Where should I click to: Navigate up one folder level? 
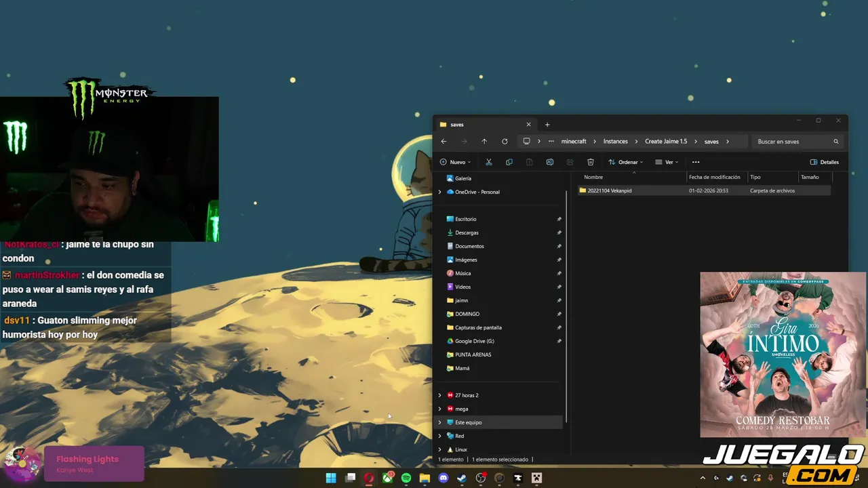pyautogui.click(x=484, y=142)
